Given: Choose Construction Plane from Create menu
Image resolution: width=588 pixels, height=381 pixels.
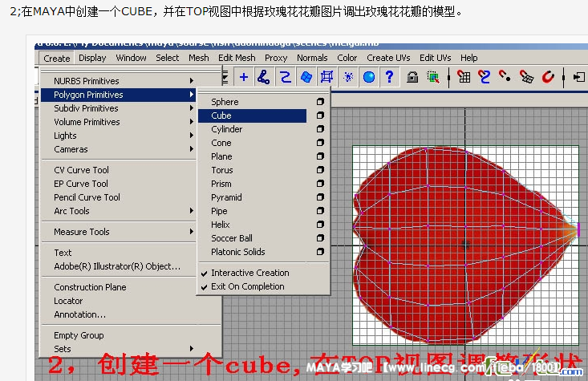Looking at the screenshot, I should click(x=90, y=287).
